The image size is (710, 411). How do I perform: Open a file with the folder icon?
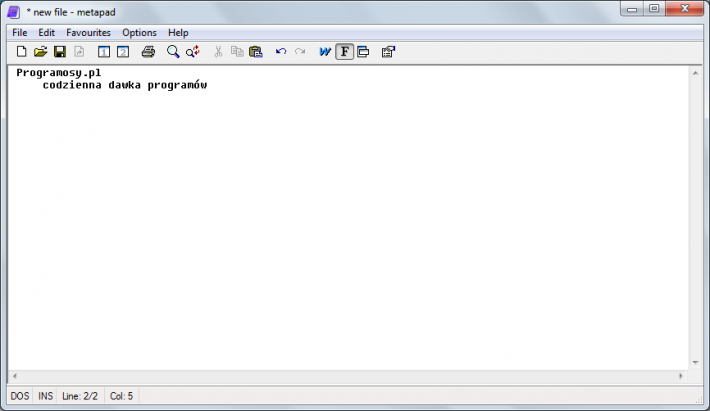[40, 52]
